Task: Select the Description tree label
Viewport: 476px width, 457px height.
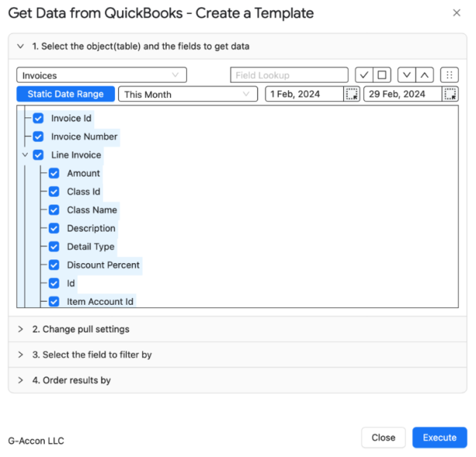Action: tap(91, 228)
